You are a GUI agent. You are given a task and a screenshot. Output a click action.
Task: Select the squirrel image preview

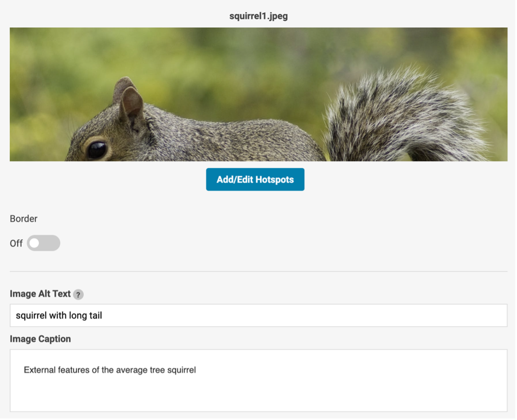pyautogui.click(x=258, y=94)
